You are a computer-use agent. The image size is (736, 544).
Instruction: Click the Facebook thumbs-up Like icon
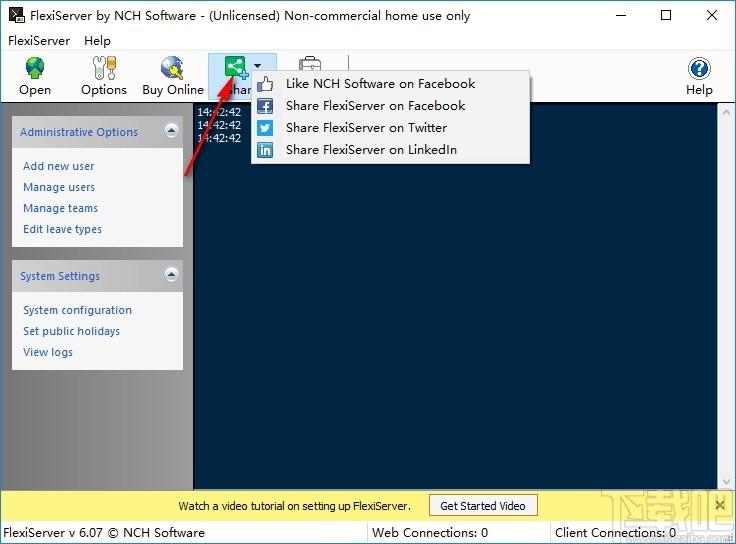point(265,84)
